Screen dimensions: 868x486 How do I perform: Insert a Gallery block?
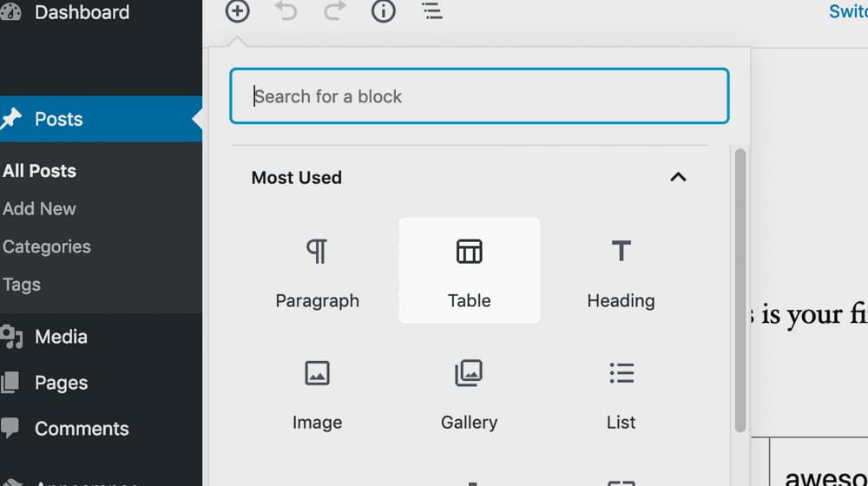(469, 392)
